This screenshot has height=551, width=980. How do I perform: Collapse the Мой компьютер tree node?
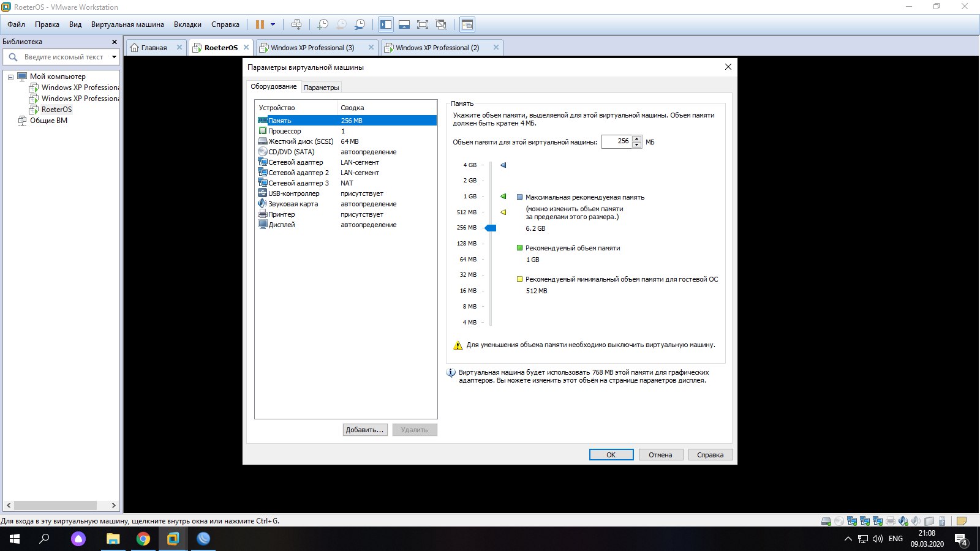(x=10, y=77)
